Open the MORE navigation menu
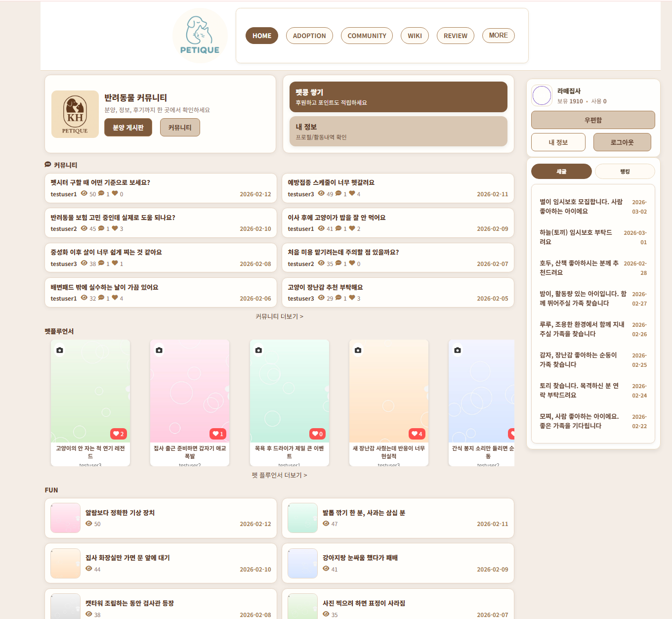Viewport: 672px width, 619px height. coord(498,36)
